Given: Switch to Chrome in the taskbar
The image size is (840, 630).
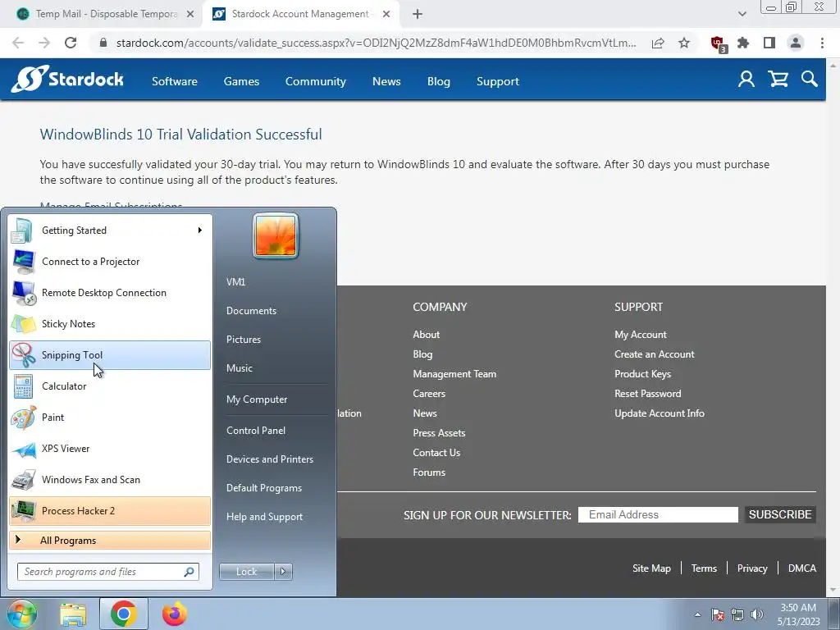Looking at the screenshot, I should click(123, 614).
